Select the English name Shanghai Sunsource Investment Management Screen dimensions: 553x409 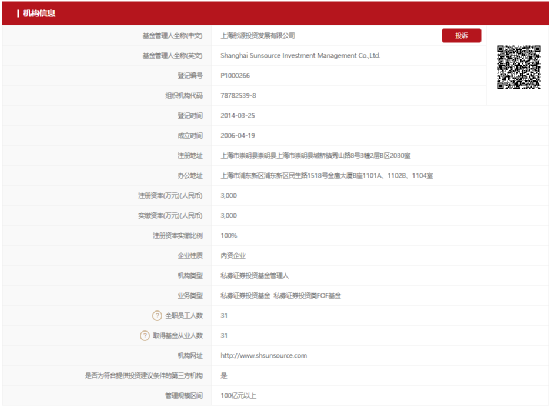point(300,56)
